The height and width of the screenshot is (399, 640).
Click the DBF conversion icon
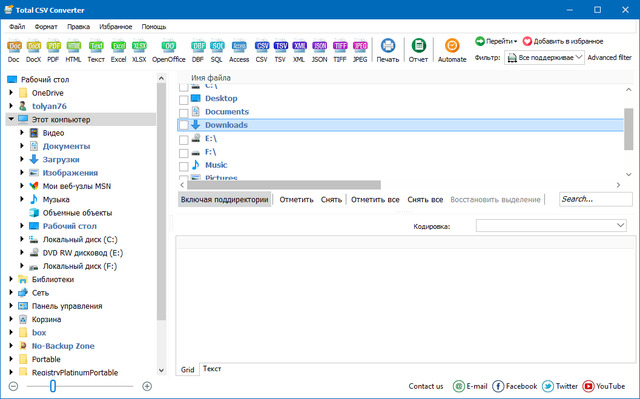click(198, 46)
